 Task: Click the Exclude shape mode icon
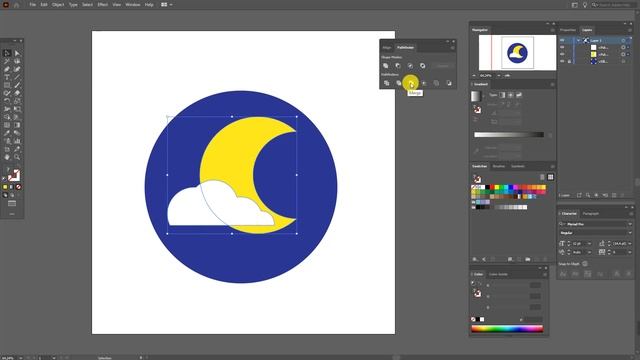(422, 66)
